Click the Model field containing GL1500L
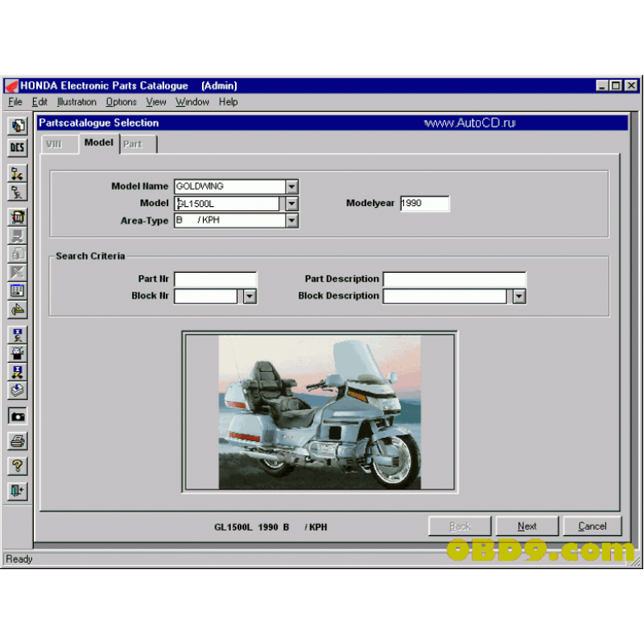 pyautogui.click(x=227, y=204)
